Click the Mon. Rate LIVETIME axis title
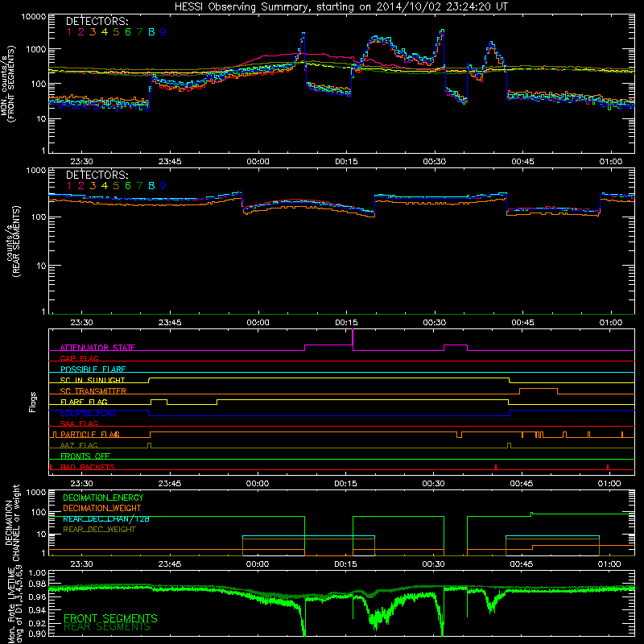 coord(14,605)
